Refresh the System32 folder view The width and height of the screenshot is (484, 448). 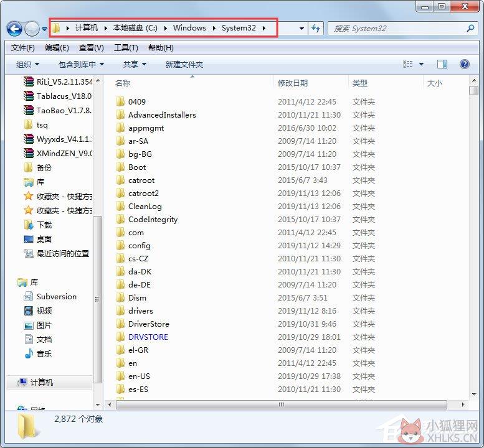point(315,29)
